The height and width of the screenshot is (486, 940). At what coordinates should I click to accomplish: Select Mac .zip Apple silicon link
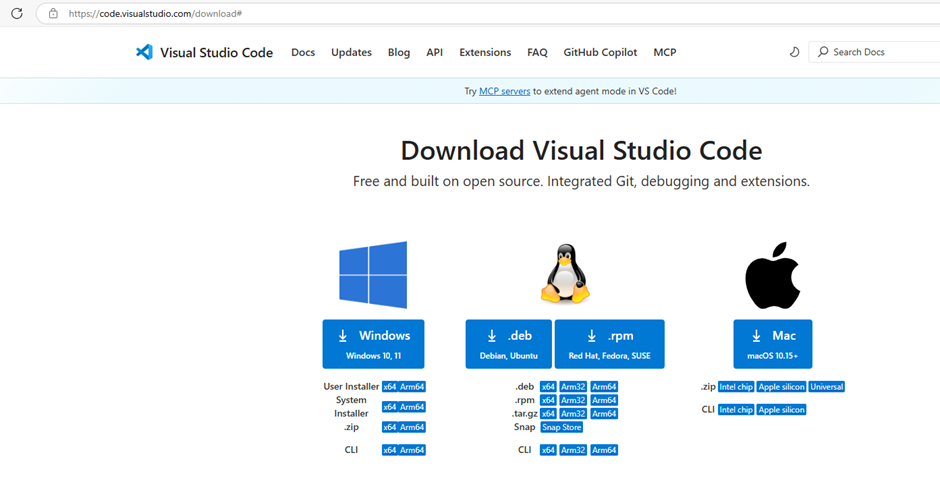tap(782, 387)
